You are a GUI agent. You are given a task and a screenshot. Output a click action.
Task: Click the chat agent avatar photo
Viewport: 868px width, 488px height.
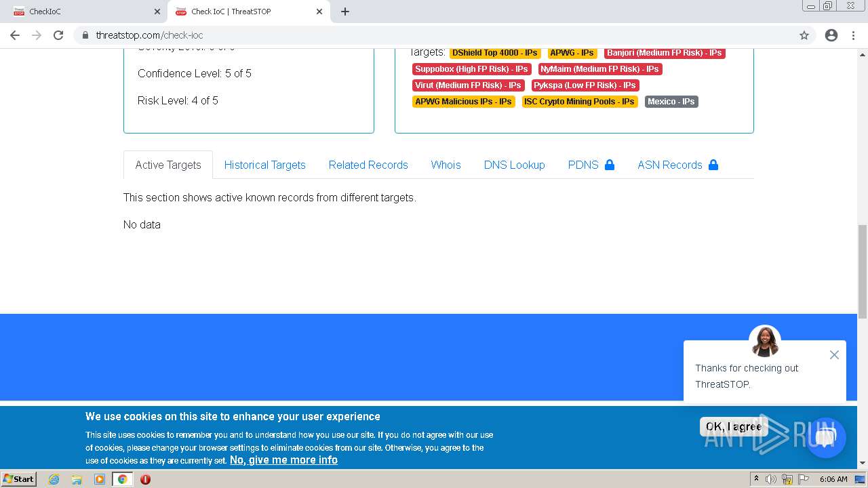765,341
